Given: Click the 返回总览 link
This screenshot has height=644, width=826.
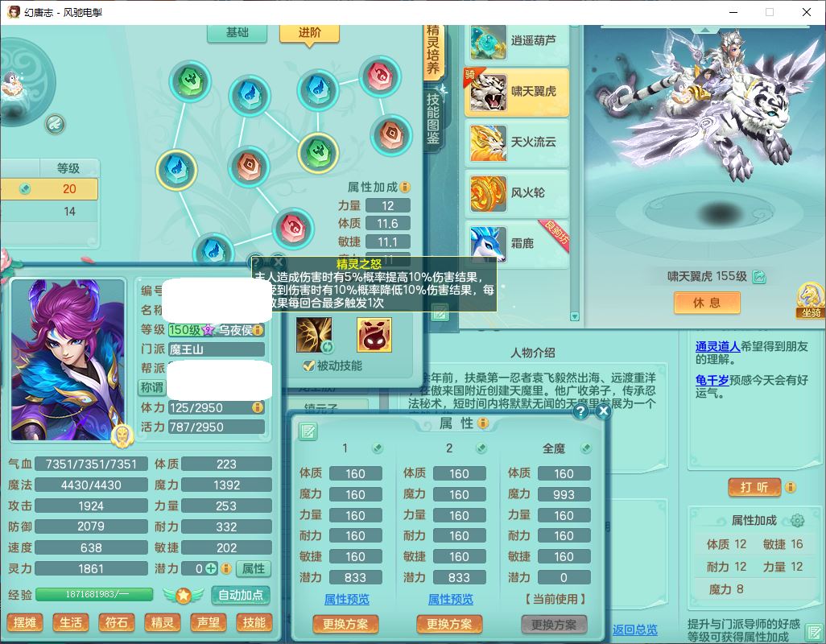Looking at the screenshot, I should tap(634, 630).
